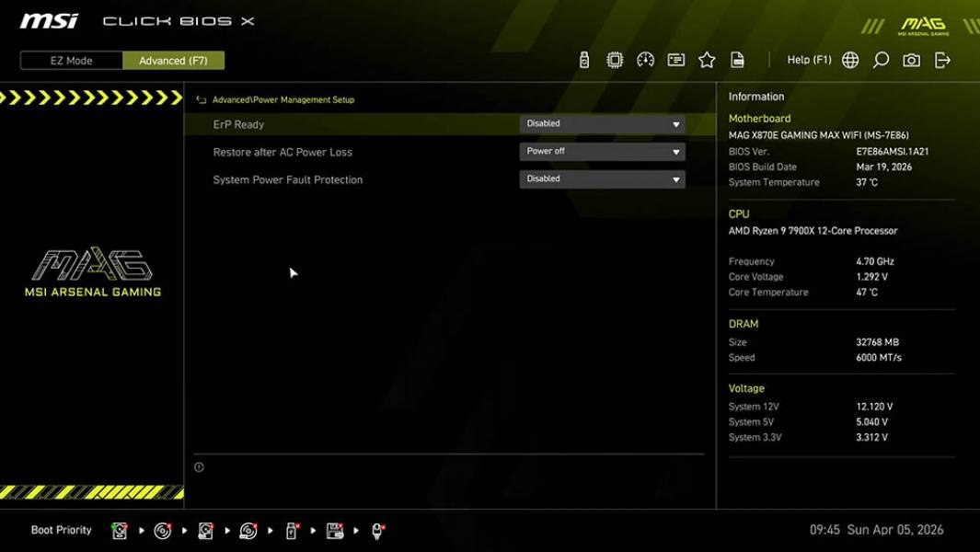Click the back arrow on the breadcrumb path
Screen dimensions: 980x552
(199, 99)
